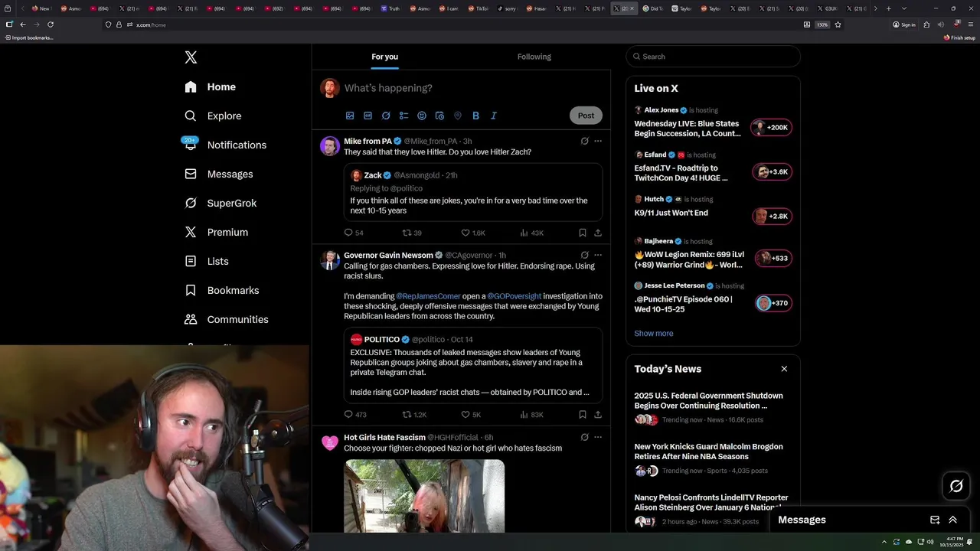The image size is (980, 551).
Task: Close the Today's News panel
Action: [x=784, y=369]
